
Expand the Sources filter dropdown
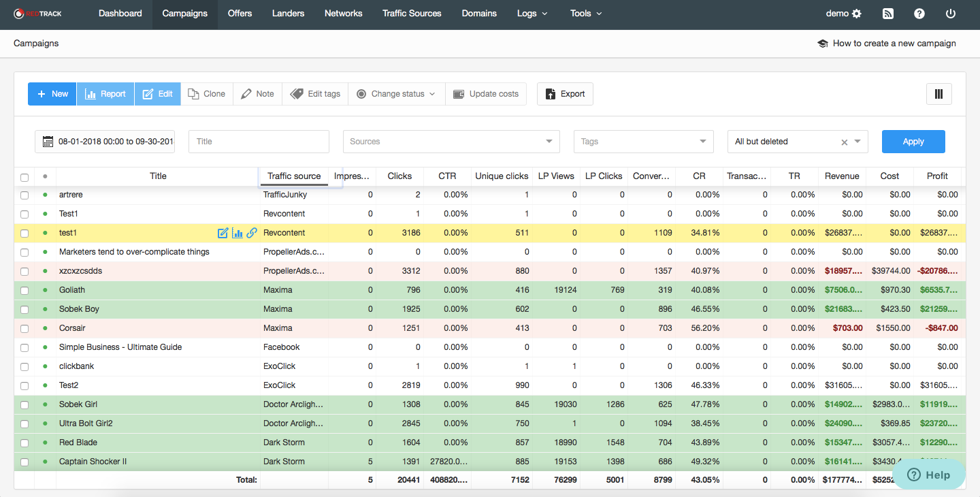[451, 142]
